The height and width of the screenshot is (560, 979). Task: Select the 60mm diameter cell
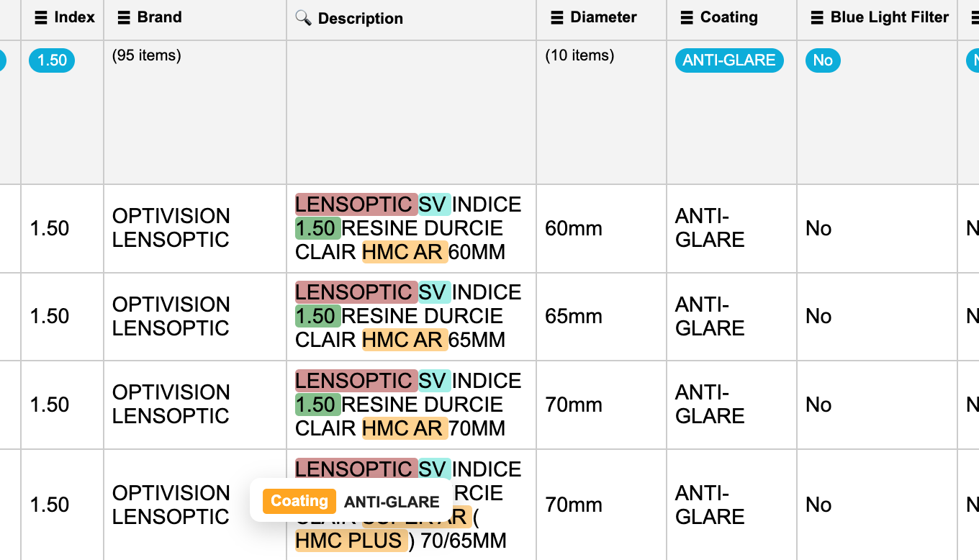pos(573,229)
